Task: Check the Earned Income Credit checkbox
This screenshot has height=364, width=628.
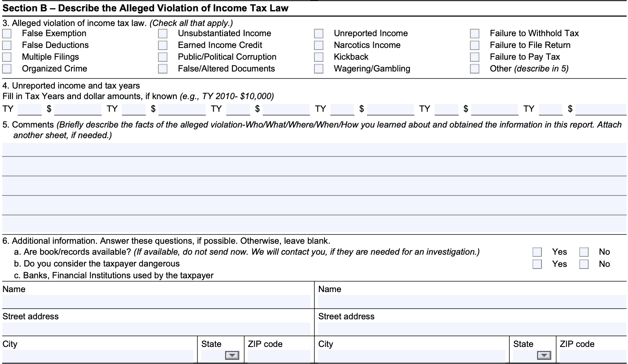Action: point(162,45)
